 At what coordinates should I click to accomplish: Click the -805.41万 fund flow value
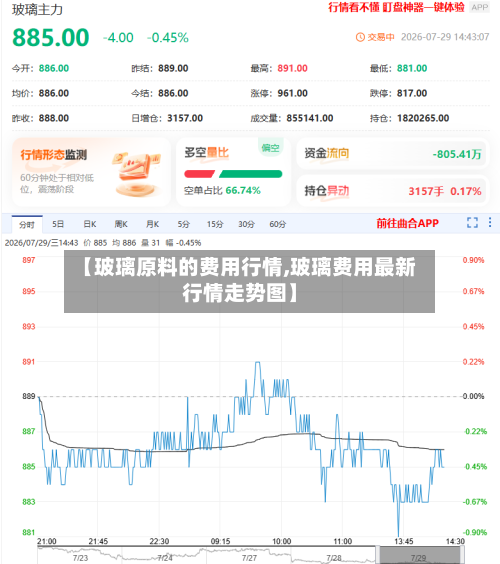point(457,154)
